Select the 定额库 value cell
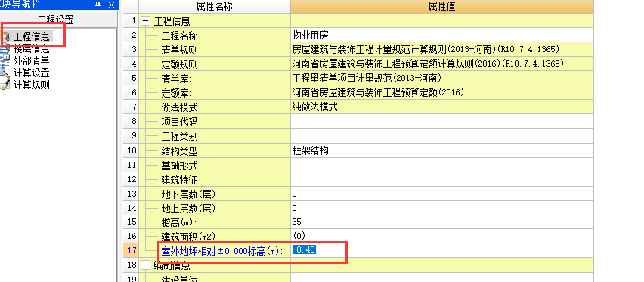The width and height of the screenshot is (644, 282). 442,92
